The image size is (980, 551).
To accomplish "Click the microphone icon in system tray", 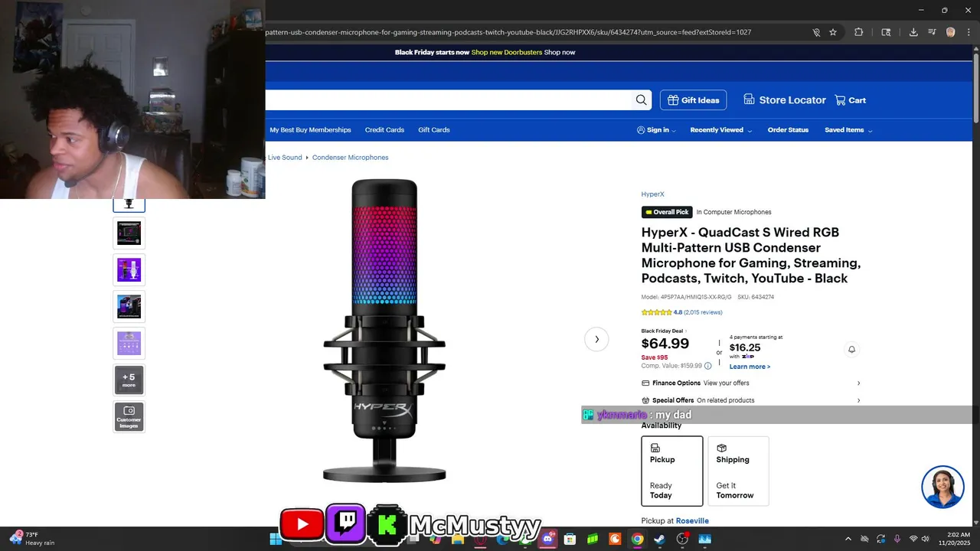I will [x=897, y=539].
